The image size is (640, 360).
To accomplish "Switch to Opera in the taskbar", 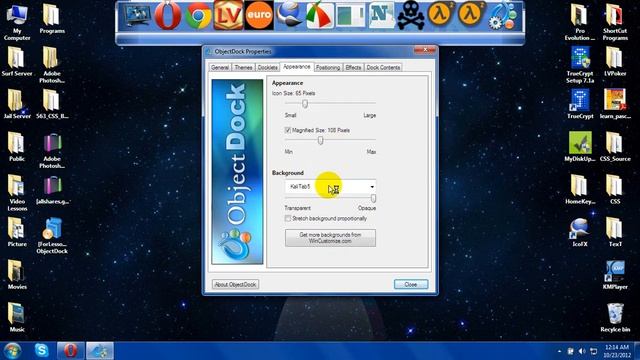I will tap(70, 351).
